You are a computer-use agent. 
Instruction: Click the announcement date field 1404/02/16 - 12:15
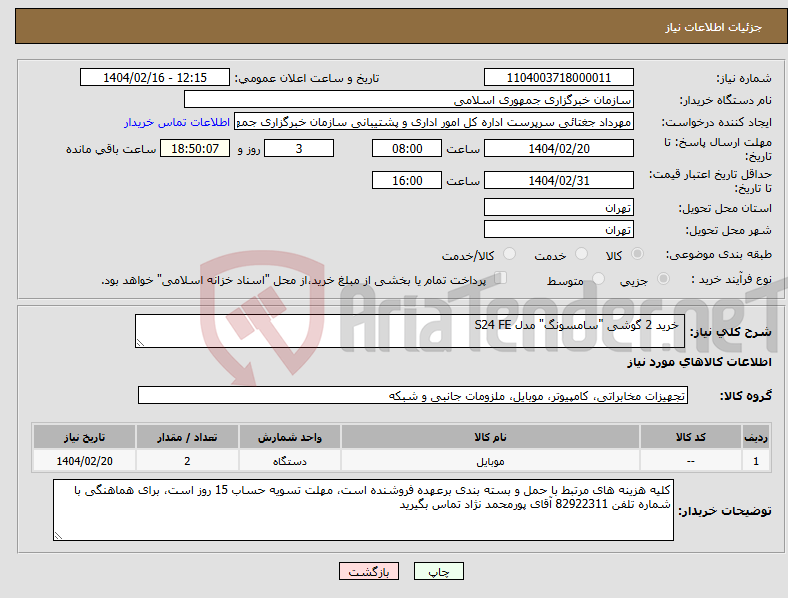(x=155, y=77)
